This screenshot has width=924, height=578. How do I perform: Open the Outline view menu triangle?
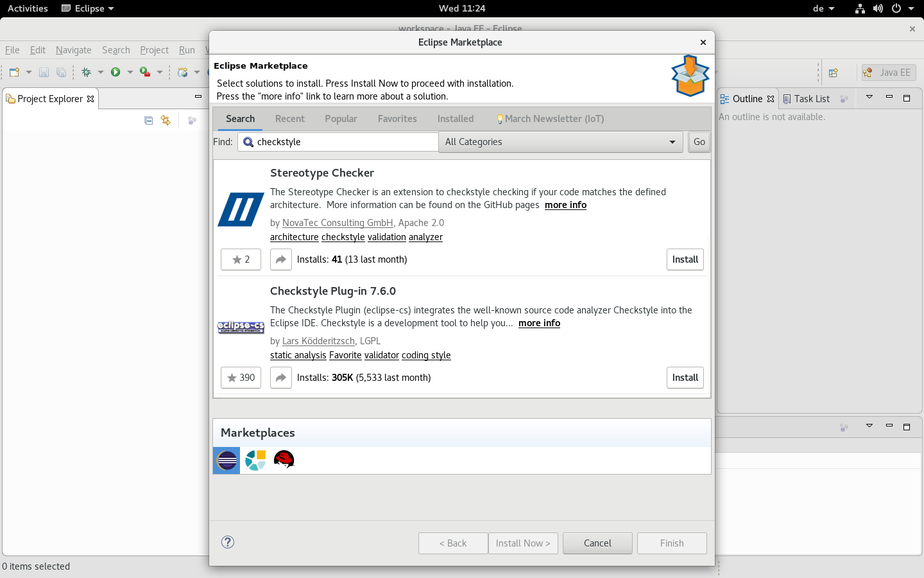869,98
